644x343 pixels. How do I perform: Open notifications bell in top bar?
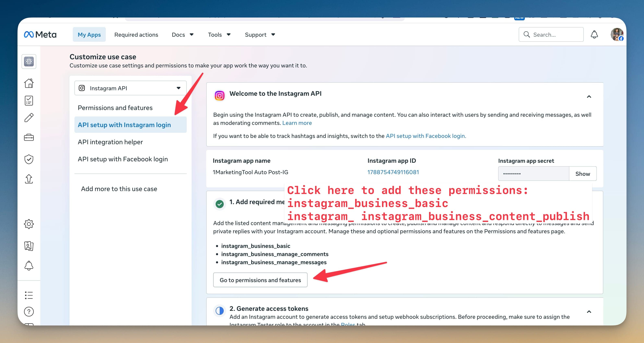pyautogui.click(x=594, y=35)
